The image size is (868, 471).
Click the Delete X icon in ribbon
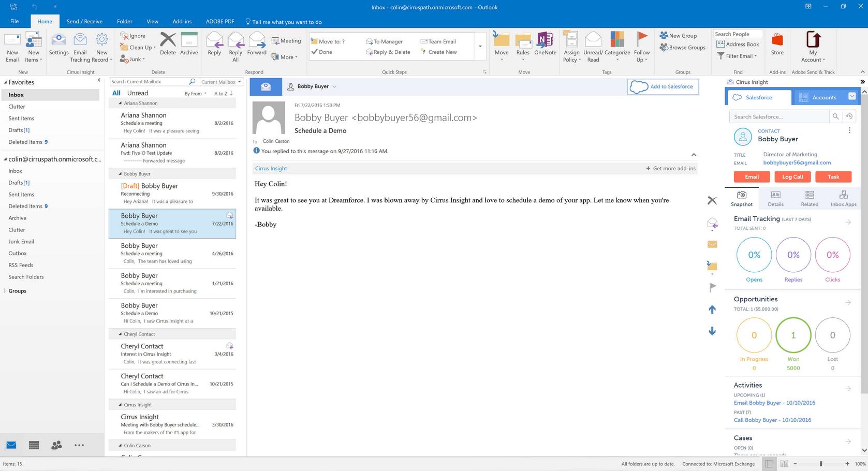[168, 40]
